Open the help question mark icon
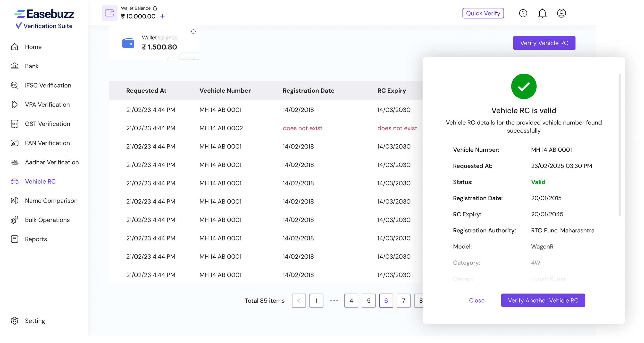Viewport: 644px width, 343px height. point(523,13)
